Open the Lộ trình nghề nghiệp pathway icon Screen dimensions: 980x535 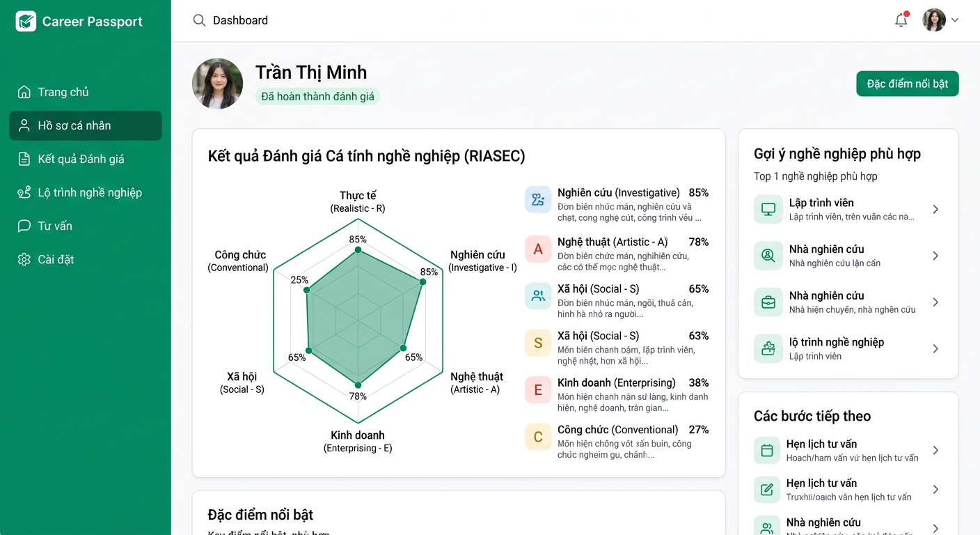tap(24, 192)
